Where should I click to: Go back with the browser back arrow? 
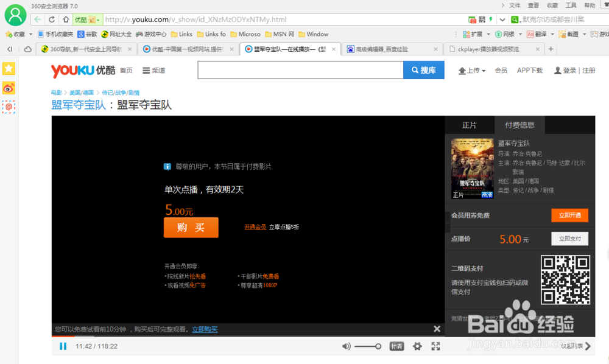pos(37,19)
